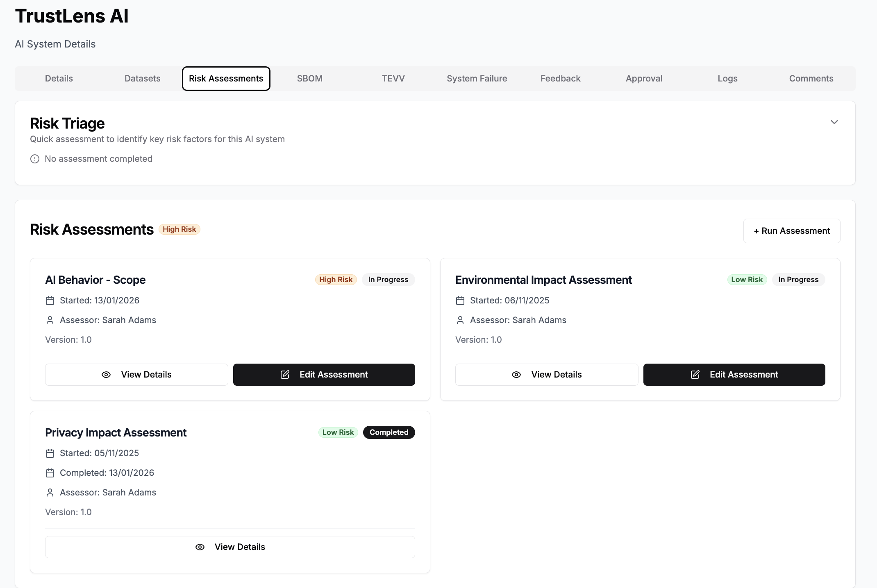Select the Datasets tab
This screenshot has width=877, height=588.
[x=143, y=79]
